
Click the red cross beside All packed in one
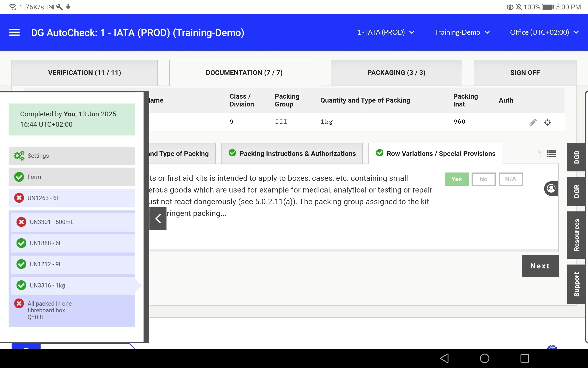(x=19, y=304)
